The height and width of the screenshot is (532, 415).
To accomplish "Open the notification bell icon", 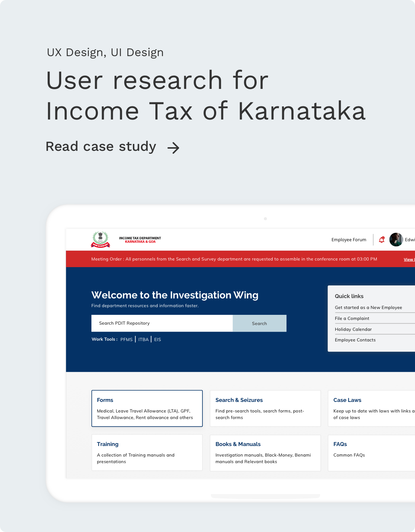I will pyautogui.click(x=382, y=240).
